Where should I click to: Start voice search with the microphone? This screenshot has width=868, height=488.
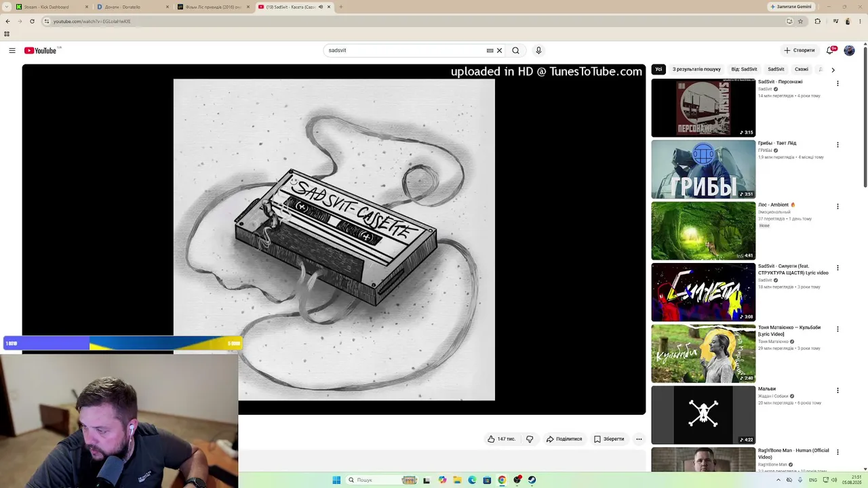tap(538, 50)
